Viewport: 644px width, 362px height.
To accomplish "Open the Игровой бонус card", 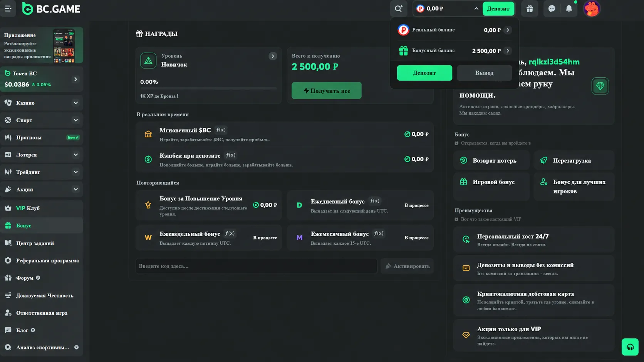I will (x=491, y=187).
